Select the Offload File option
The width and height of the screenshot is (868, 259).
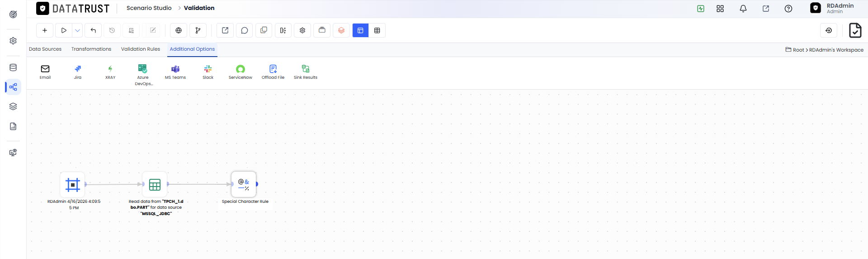(273, 72)
